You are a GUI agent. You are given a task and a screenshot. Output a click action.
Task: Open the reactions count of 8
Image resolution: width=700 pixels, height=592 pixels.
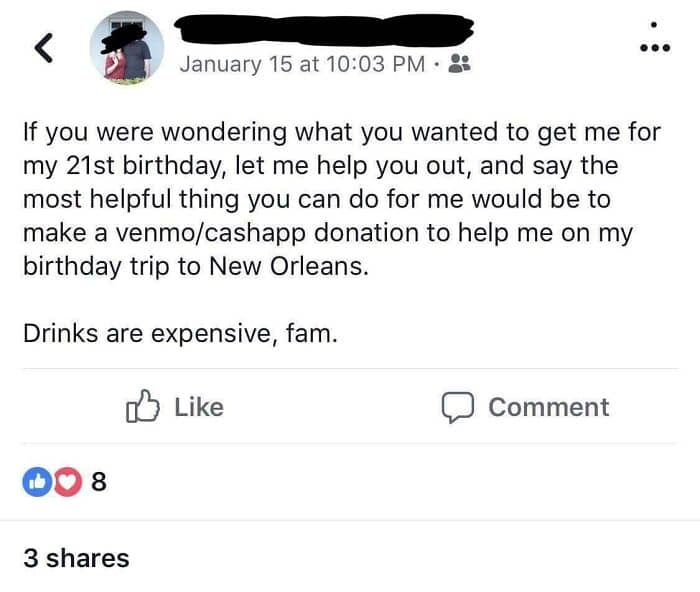pyautogui.click(x=98, y=482)
